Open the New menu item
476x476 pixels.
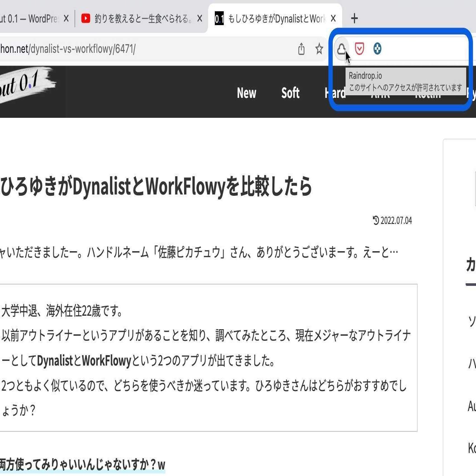246,93
